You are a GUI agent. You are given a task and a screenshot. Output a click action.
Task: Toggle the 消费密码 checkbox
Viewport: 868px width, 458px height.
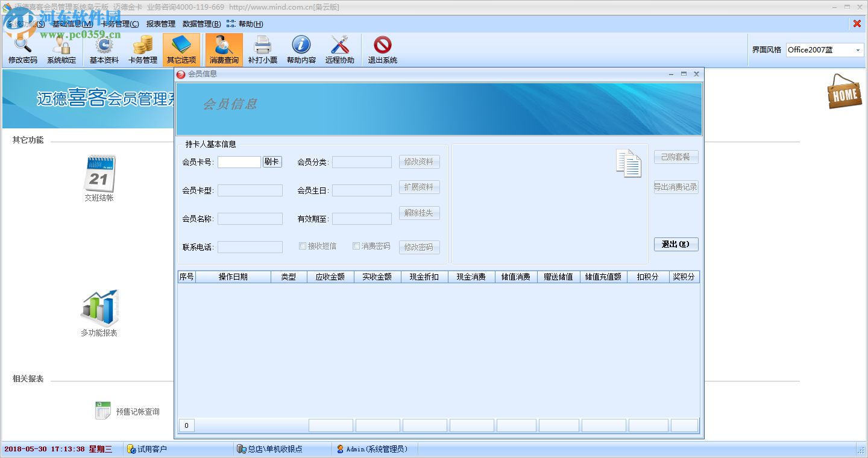tap(356, 246)
